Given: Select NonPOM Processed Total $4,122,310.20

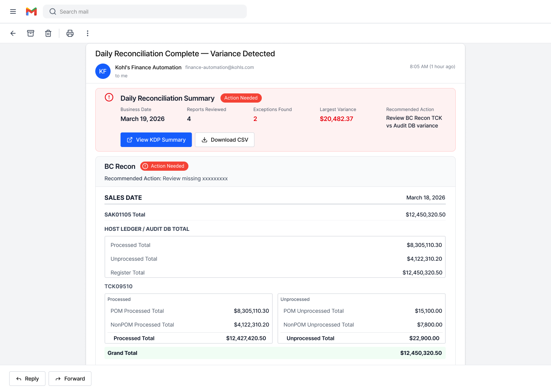Looking at the screenshot, I should [251, 325].
